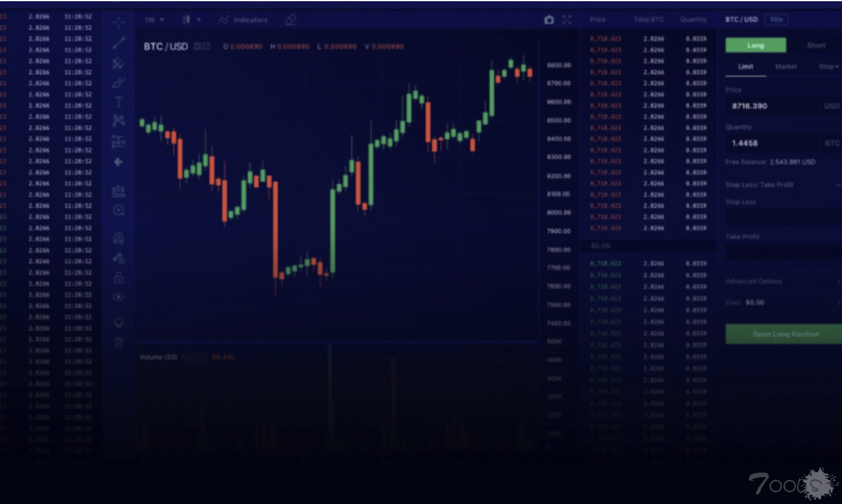Screen dimensions: 842x504
Task: Select the trend line drawing tool
Action: pyautogui.click(x=118, y=43)
